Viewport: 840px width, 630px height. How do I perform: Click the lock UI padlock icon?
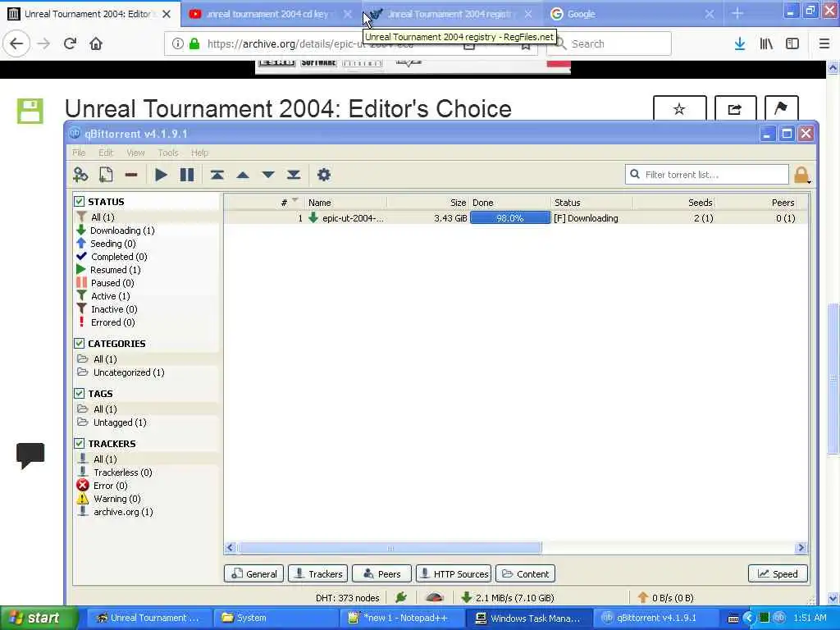click(x=801, y=175)
